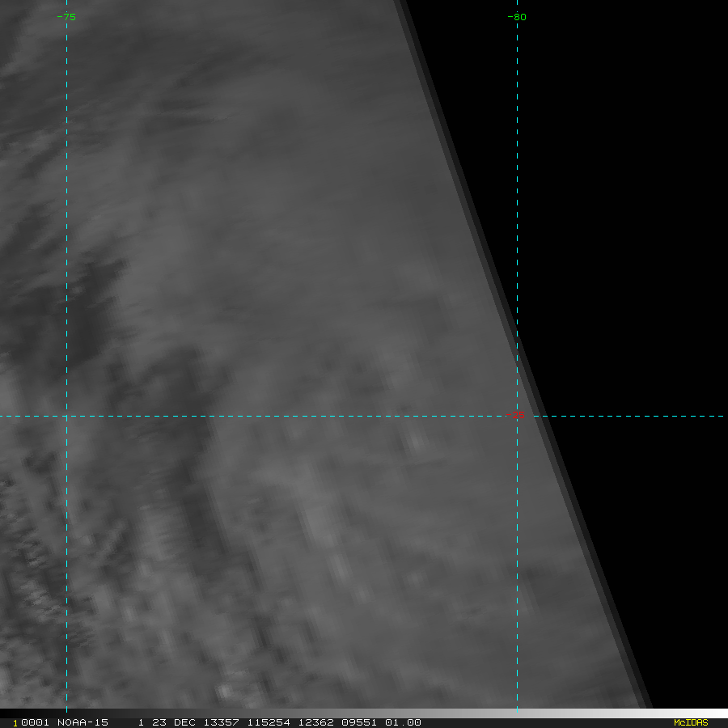The width and height of the screenshot is (728, 728).
Task: Click the "0001" value in the status line
Action: [35, 722]
